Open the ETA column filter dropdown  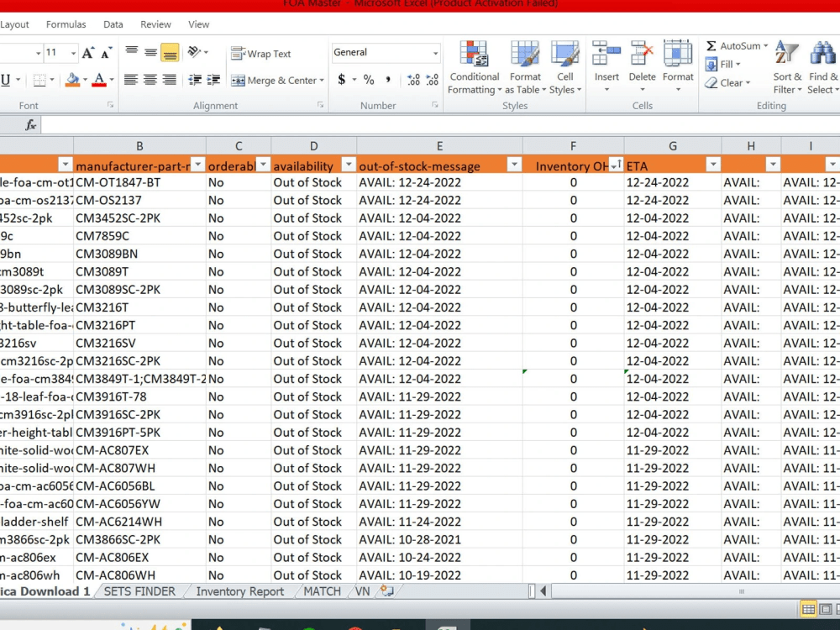pyautogui.click(x=713, y=164)
